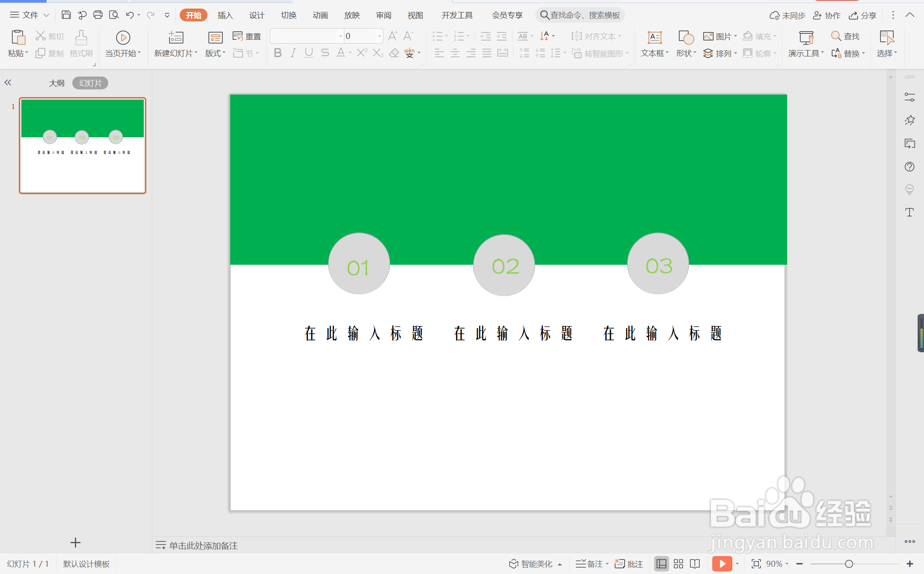The height and width of the screenshot is (574, 924).
Task: Click the new slide icon
Action: pyautogui.click(x=176, y=38)
